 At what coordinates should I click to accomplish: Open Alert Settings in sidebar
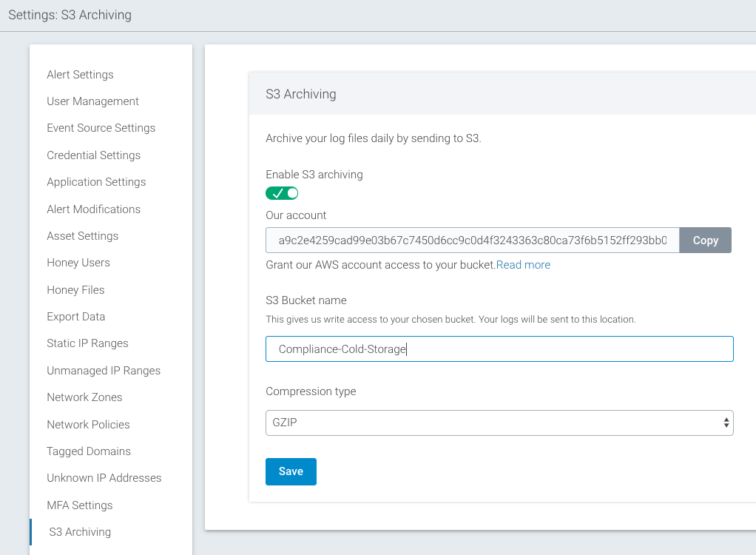tap(80, 75)
